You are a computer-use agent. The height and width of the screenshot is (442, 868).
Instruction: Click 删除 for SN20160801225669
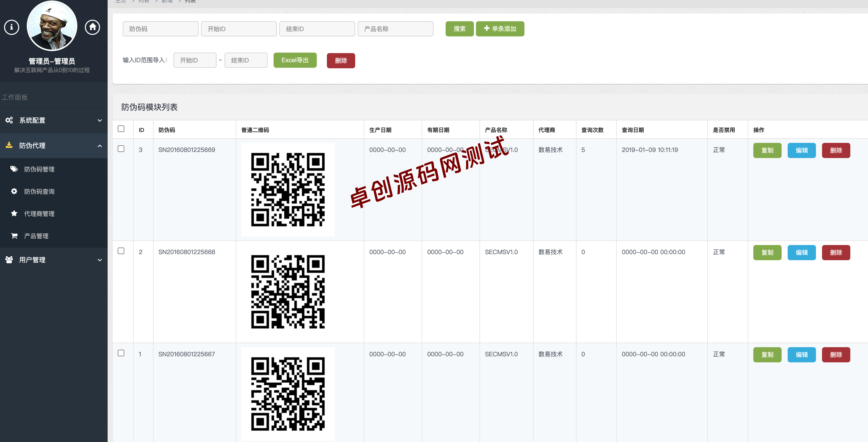[x=836, y=150]
